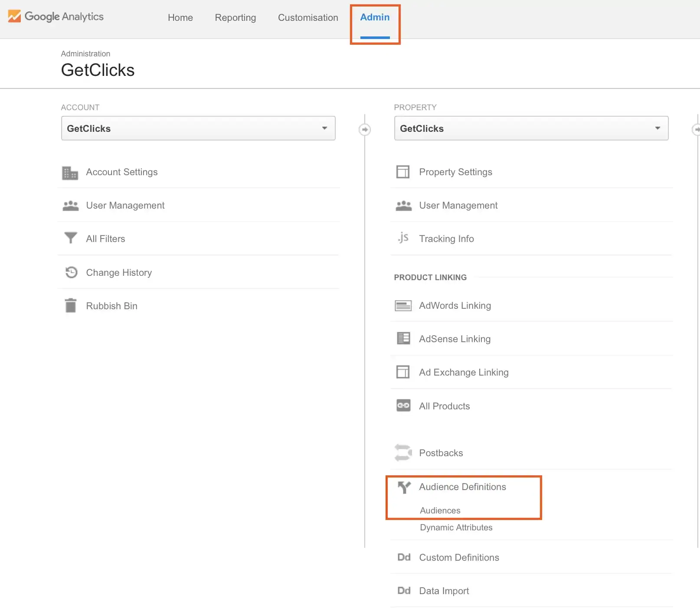Select the Account Settings icon

coord(70,172)
